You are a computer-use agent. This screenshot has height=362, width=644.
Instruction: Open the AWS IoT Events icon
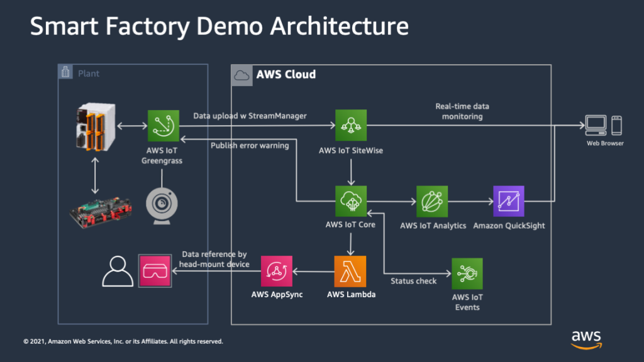467,272
